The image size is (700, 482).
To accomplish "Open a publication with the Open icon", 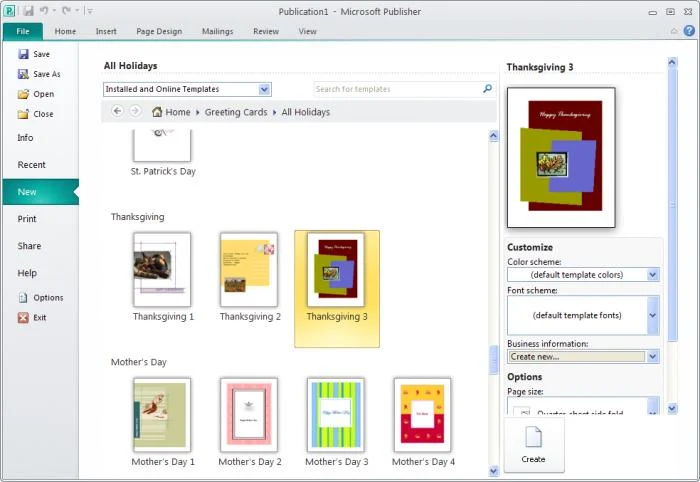I will pyautogui.click(x=23, y=94).
